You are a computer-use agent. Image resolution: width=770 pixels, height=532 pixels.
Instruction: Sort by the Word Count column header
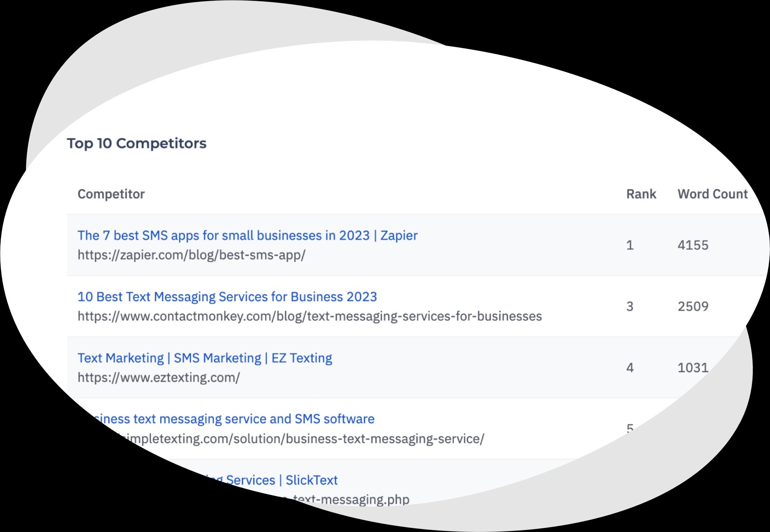tap(713, 194)
